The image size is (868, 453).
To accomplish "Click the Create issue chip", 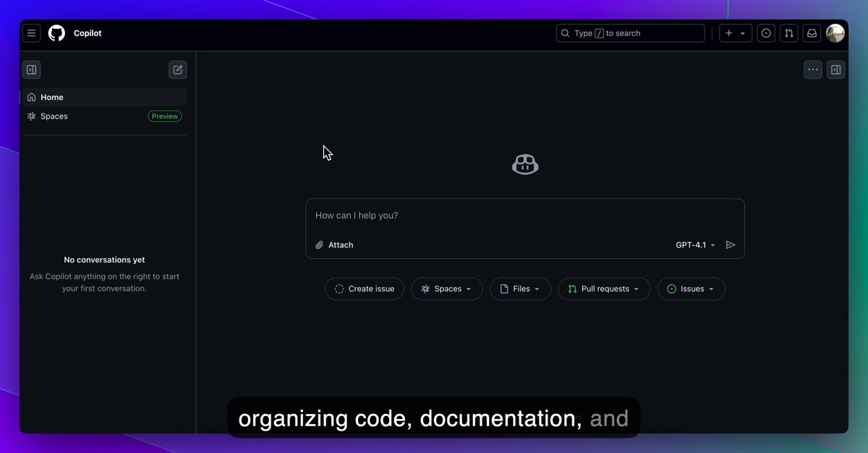I will tap(365, 289).
